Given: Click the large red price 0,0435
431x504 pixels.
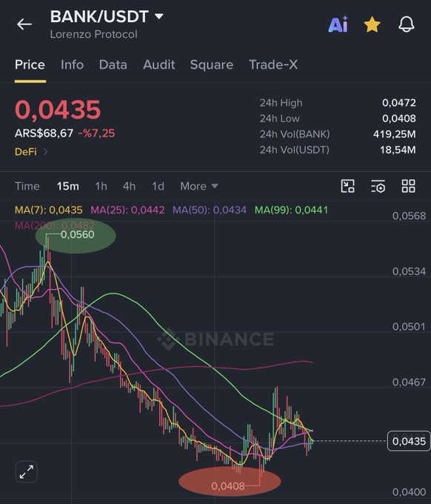Looking at the screenshot, I should (58, 110).
